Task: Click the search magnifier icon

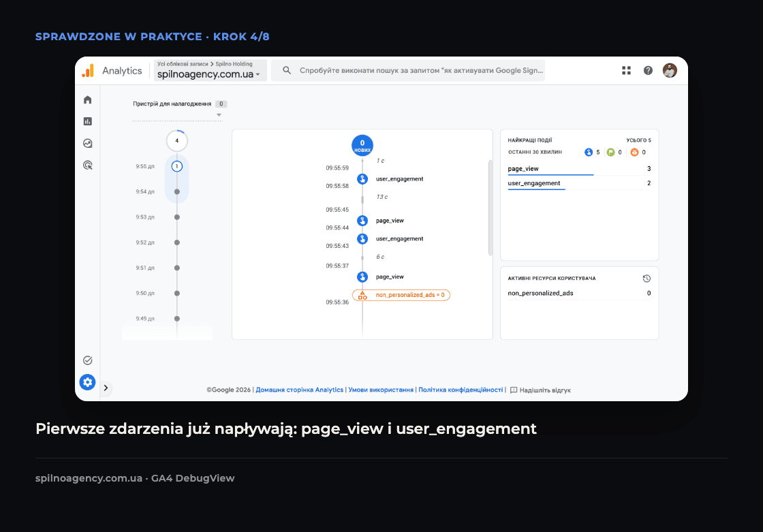Action: [287, 71]
